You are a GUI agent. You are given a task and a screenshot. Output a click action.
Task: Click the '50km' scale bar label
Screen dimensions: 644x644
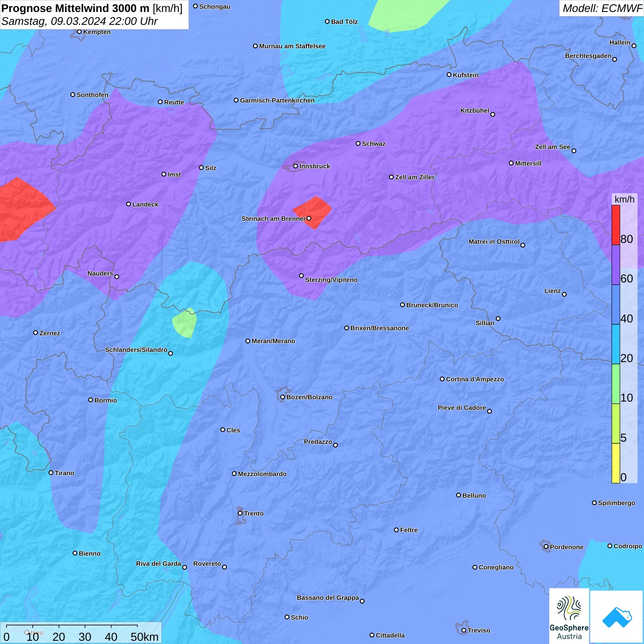pyautogui.click(x=144, y=637)
